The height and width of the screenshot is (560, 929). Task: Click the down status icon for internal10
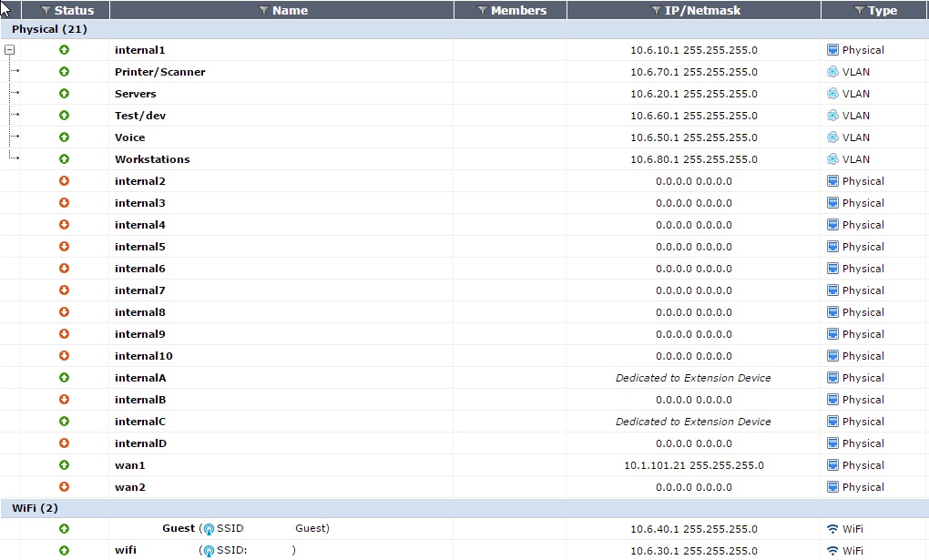[x=64, y=355]
